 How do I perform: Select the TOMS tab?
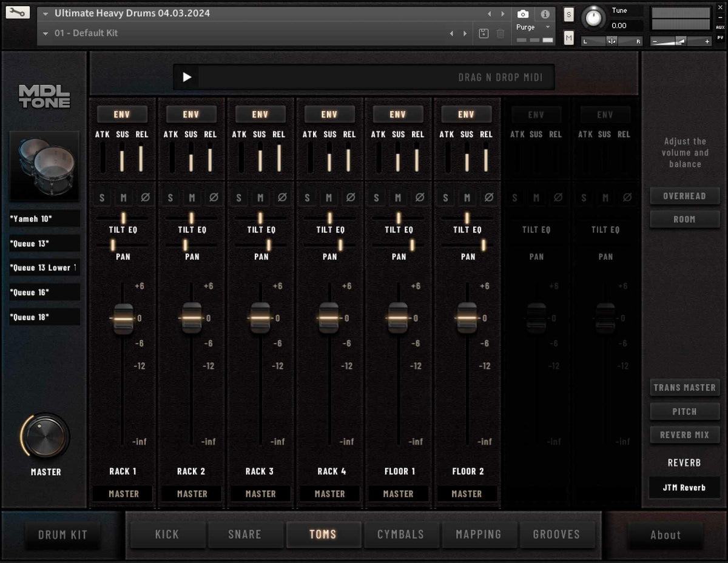(x=323, y=534)
